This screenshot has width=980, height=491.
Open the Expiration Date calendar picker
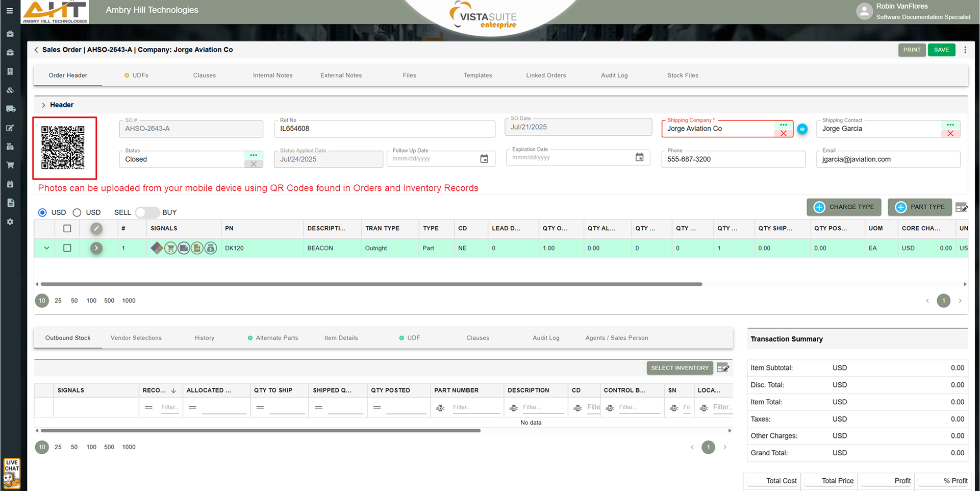(x=639, y=158)
